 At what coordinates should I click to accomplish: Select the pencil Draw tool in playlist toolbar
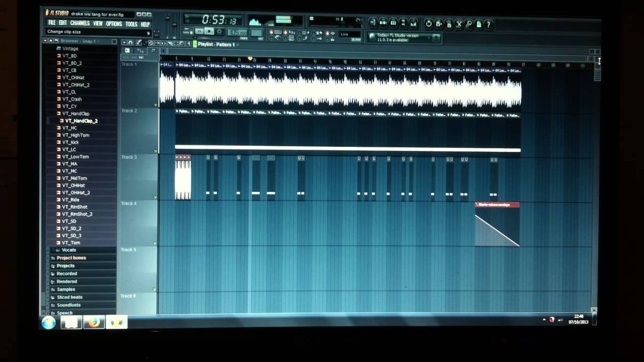pos(139,43)
